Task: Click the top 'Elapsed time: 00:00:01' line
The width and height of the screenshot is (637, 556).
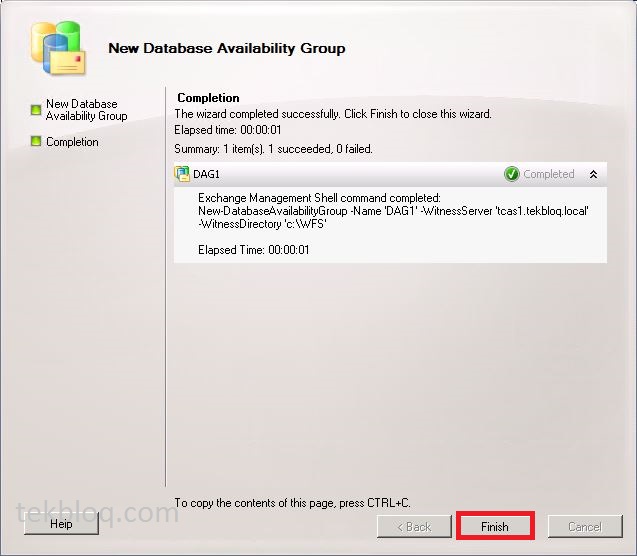Action: (x=228, y=130)
